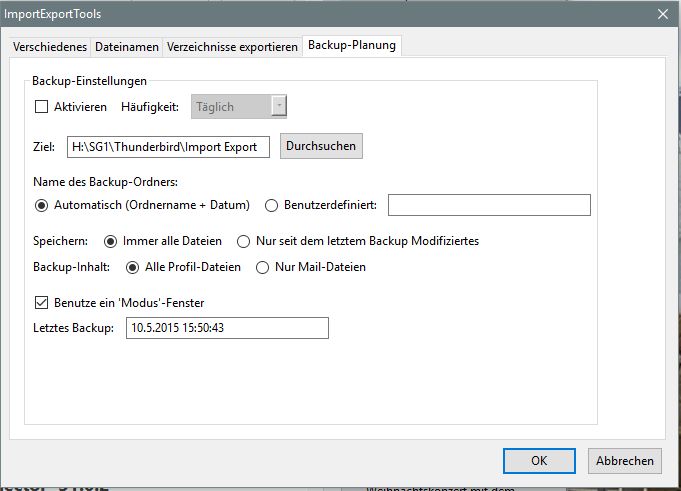Open the Dateinamen tab
Image resolution: width=681 pixels, height=491 pixels.
[127, 46]
